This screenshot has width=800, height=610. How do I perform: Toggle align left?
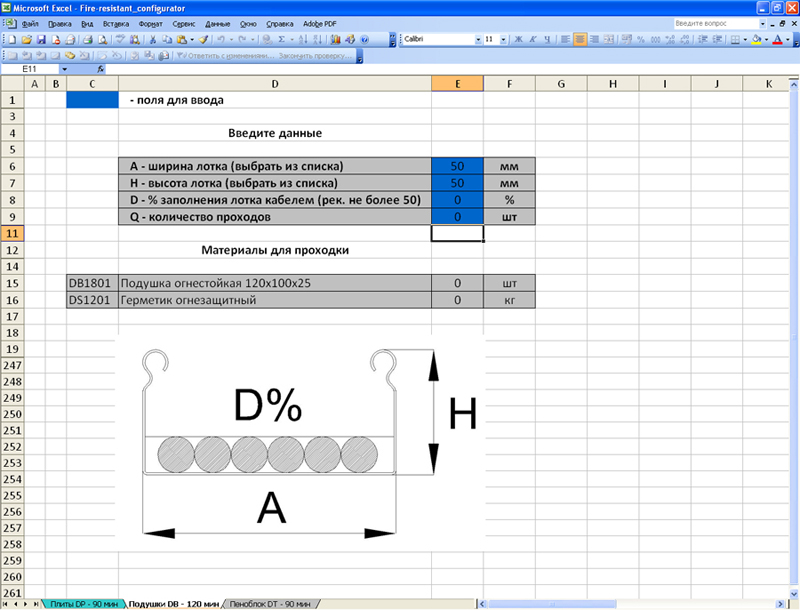565,39
